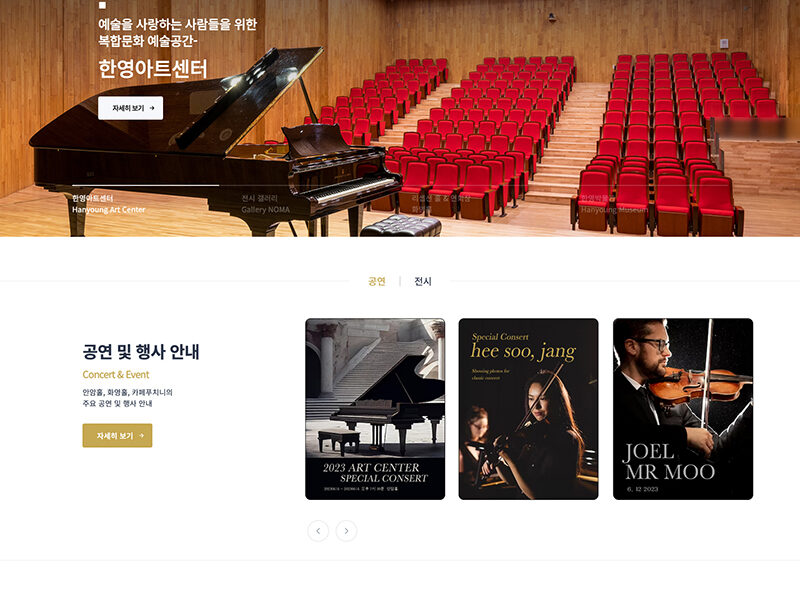This screenshot has height=600, width=800.
Task: Click the small white square above the headline
Action: (x=102, y=5)
